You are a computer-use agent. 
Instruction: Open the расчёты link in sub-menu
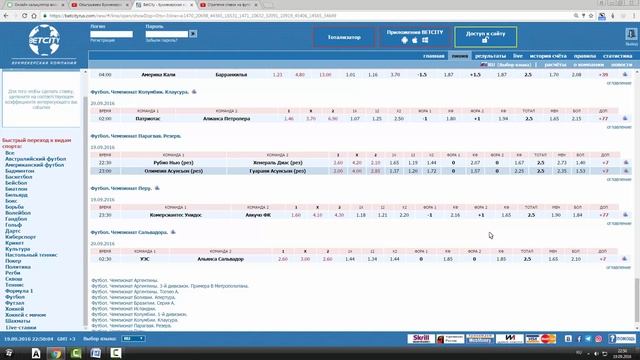pyautogui.click(x=555, y=64)
